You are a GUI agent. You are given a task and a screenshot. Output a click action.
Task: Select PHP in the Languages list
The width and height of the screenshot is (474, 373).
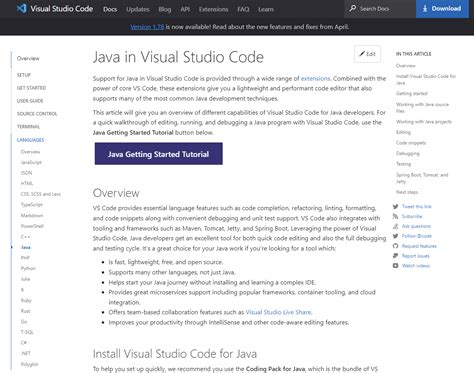pyautogui.click(x=25, y=258)
